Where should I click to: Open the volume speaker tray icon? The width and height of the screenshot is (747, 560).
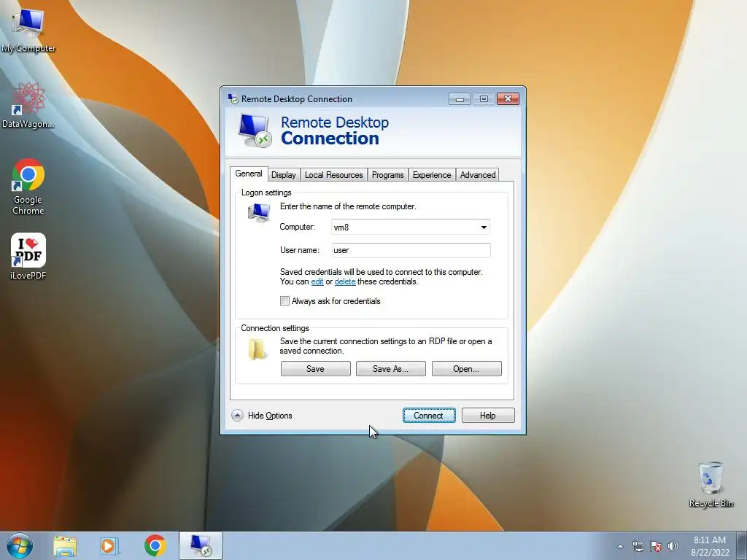pyautogui.click(x=673, y=546)
